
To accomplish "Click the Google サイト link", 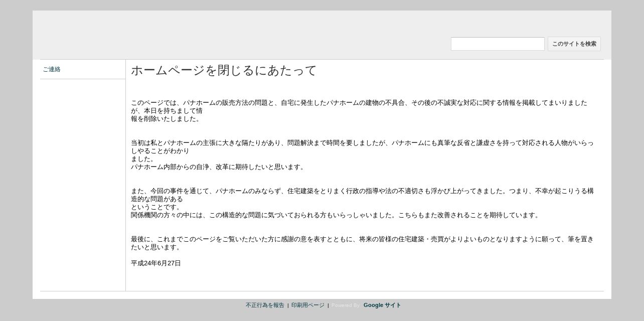I will pyautogui.click(x=382, y=305).
